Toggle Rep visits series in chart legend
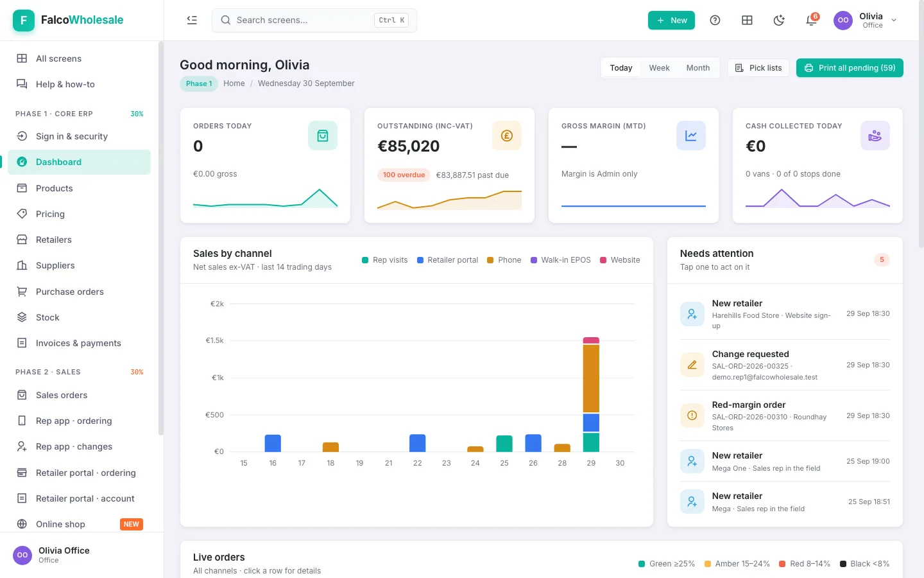924x578 pixels. click(x=385, y=260)
